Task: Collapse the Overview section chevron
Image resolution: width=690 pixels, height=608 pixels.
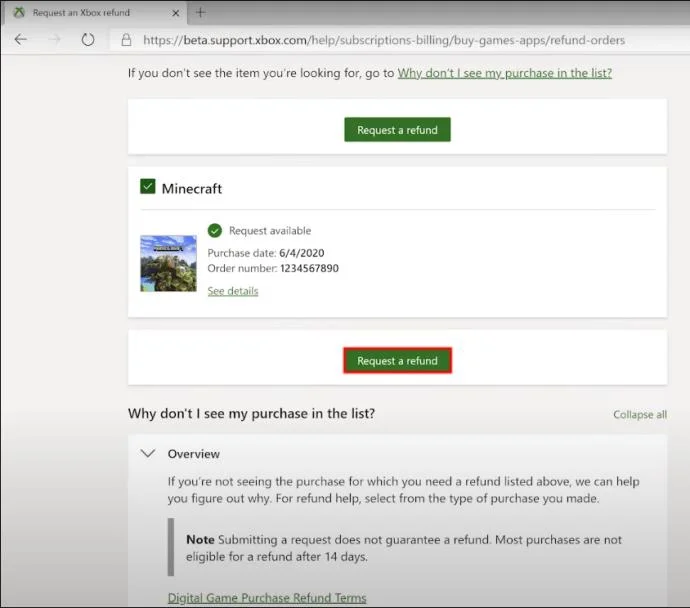Action: click(x=148, y=453)
